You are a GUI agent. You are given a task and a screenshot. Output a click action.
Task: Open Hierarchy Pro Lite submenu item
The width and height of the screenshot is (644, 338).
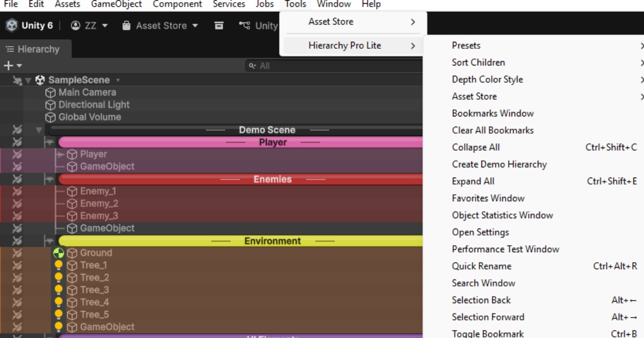[x=353, y=46]
